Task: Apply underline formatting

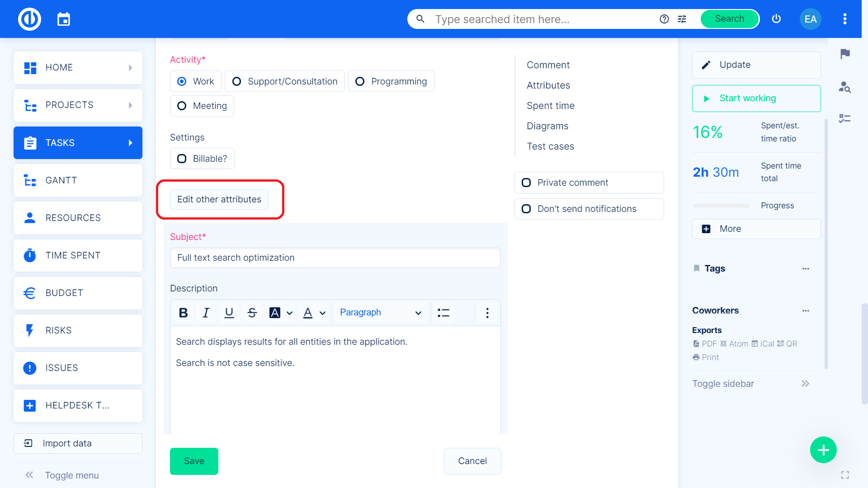Action: tap(229, 313)
